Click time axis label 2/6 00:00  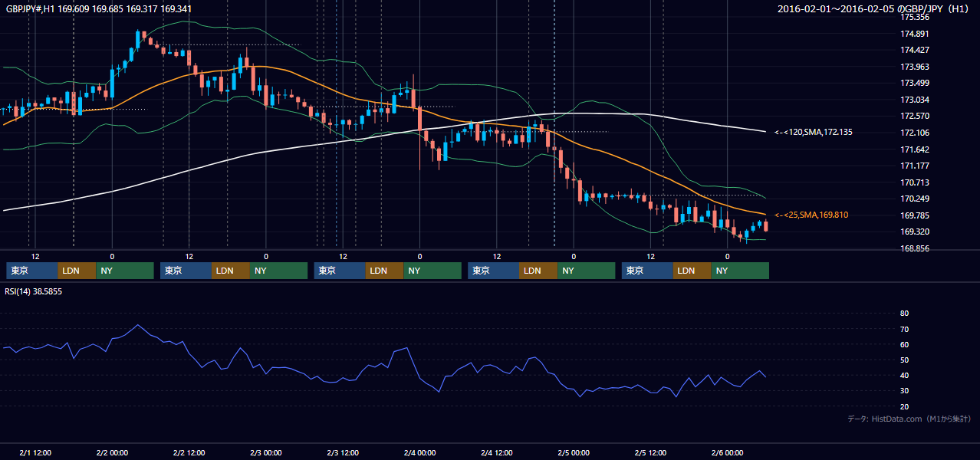727,453
